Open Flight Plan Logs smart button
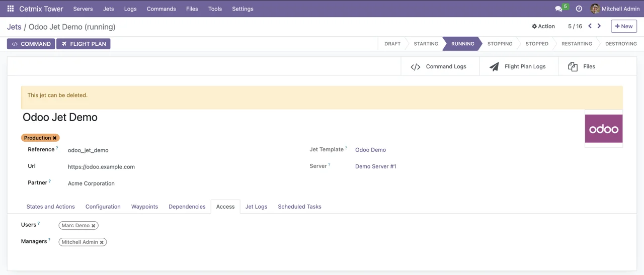This screenshot has height=275, width=644. point(519,66)
